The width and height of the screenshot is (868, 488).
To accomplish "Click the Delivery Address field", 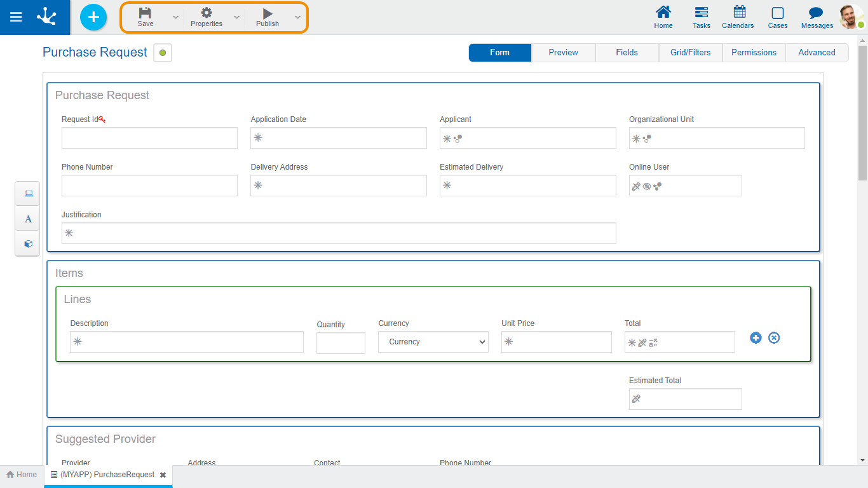I will coord(339,186).
